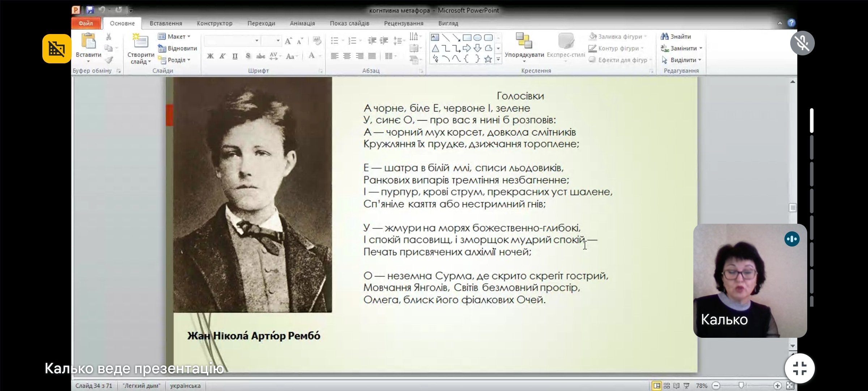The image size is (868, 391).
Task: Click Упорядкувати arrange icon
Action: point(524,41)
